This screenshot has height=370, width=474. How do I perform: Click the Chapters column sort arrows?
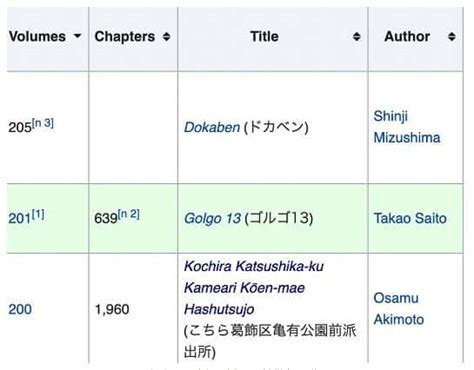tap(166, 37)
